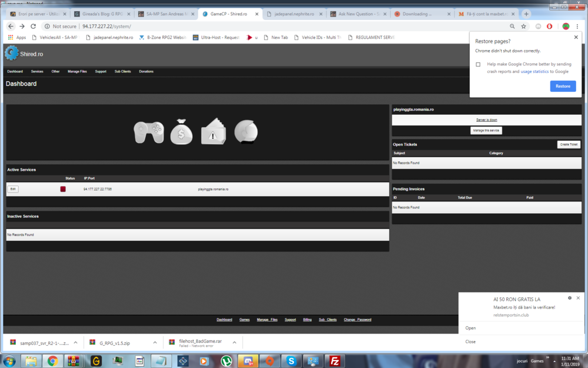Click the Create Ticket button

pyautogui.click(x=569, y=144)
